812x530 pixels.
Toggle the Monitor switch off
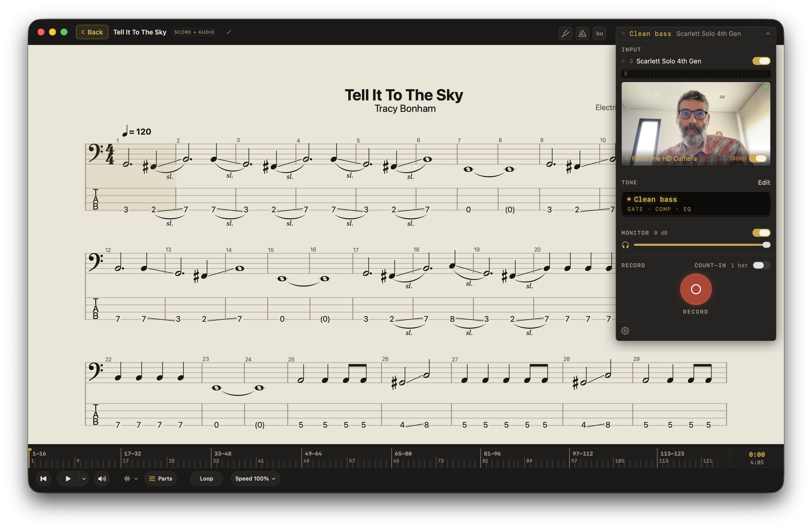[761, 233]
